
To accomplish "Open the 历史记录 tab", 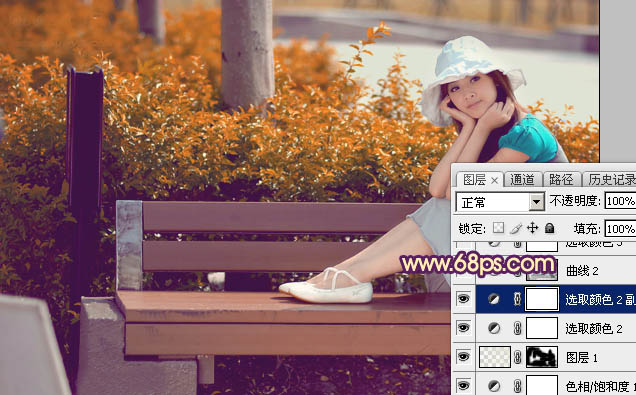I will coord(611,179).
